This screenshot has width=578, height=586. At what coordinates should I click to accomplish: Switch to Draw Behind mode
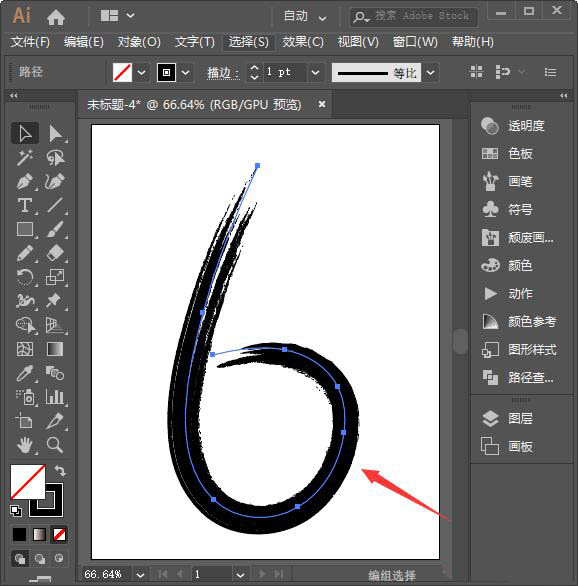point(40,559)
